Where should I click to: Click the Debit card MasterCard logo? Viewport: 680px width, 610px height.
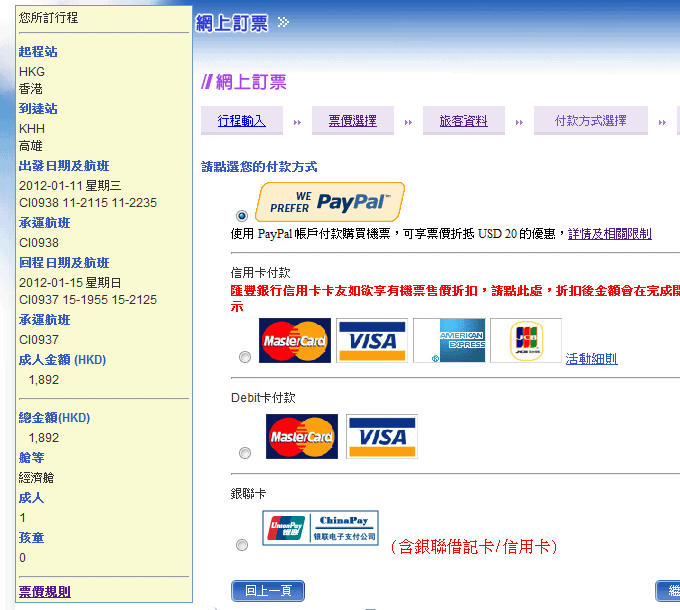301,437
